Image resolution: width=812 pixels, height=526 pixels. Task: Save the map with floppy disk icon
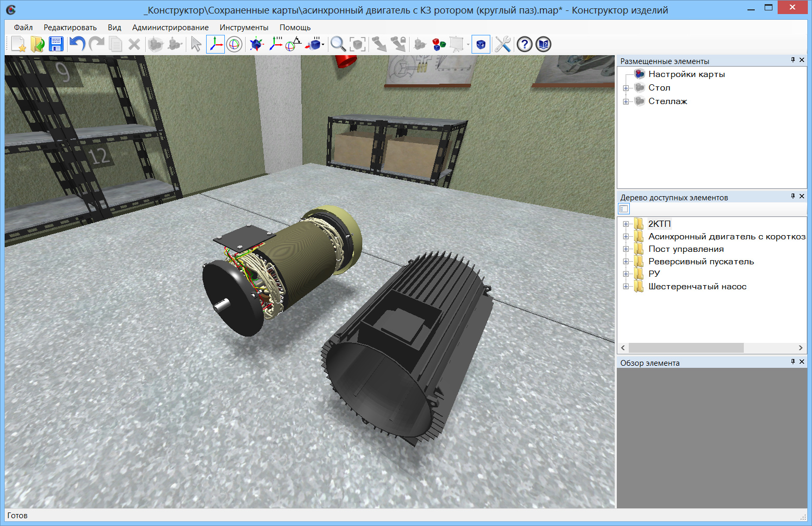[x=56, y=44]
